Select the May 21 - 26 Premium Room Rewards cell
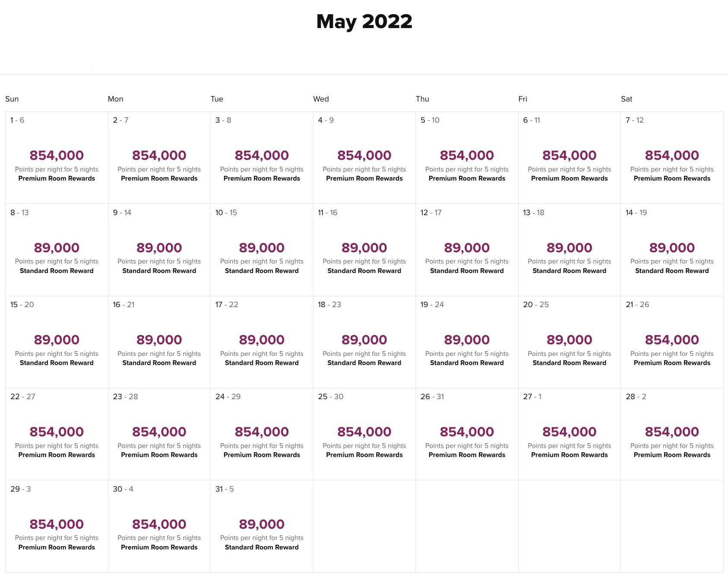The image size is (728, 578). click(x=672, y=342)
